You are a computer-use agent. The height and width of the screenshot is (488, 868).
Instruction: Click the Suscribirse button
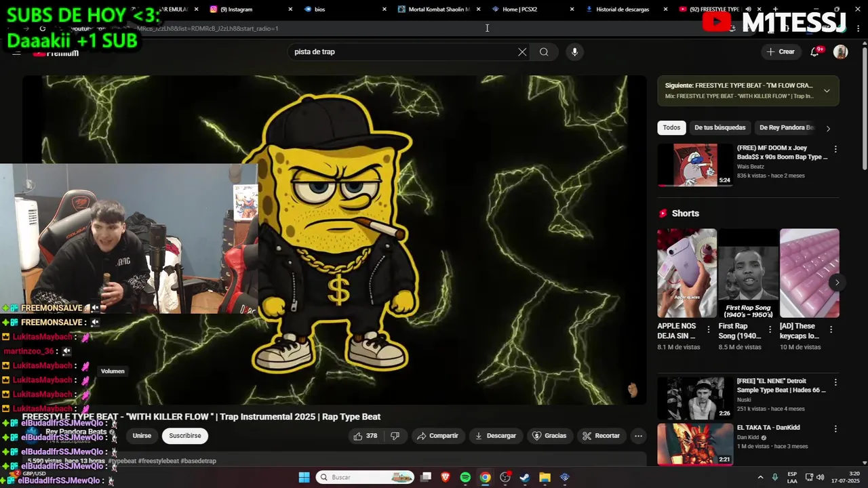pos(185,436)
